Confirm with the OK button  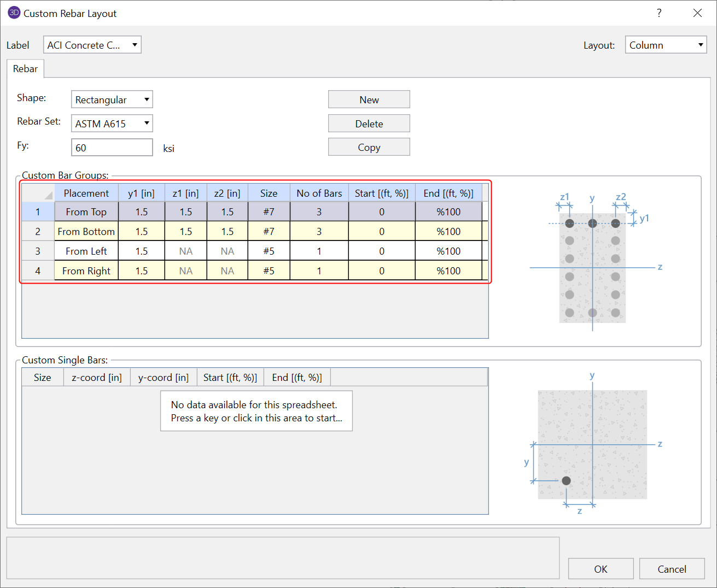(x=601, y=569)
